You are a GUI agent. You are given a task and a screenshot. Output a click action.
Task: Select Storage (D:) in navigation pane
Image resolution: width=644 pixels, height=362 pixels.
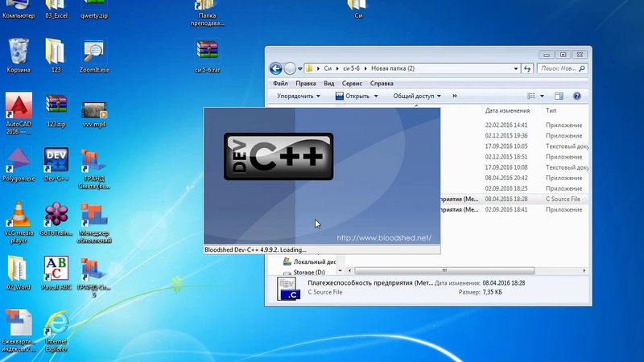(304, 272)
